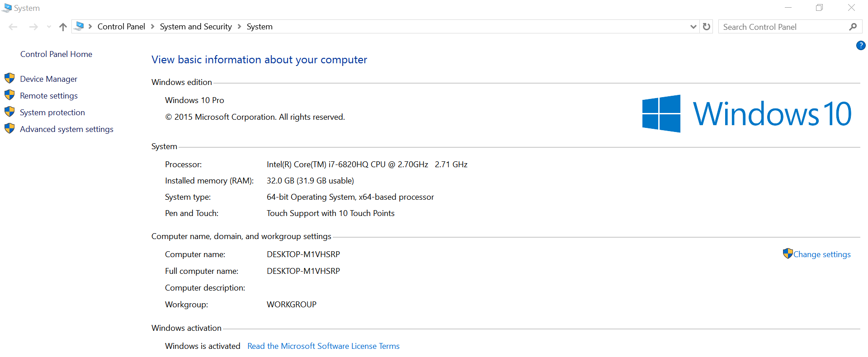Expand chevron after System and Security
868x357 pixels.
[240, 27]
